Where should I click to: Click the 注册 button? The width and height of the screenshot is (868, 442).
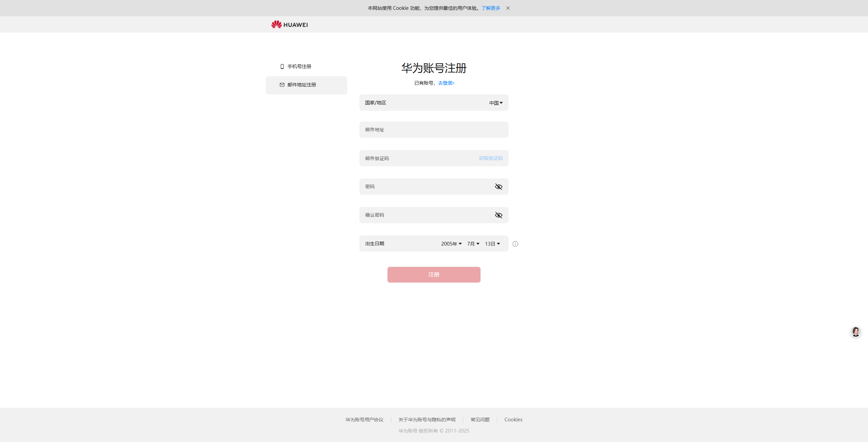tap(434, 275)
